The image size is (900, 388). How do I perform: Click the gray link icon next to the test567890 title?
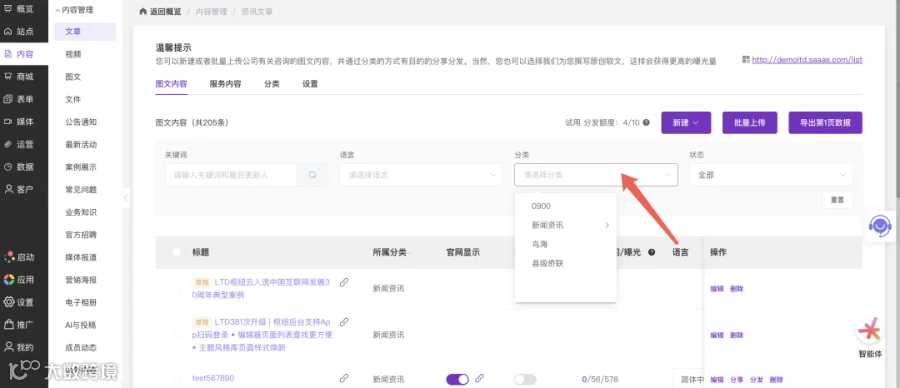pyautogui.click(x=344, y=378)
